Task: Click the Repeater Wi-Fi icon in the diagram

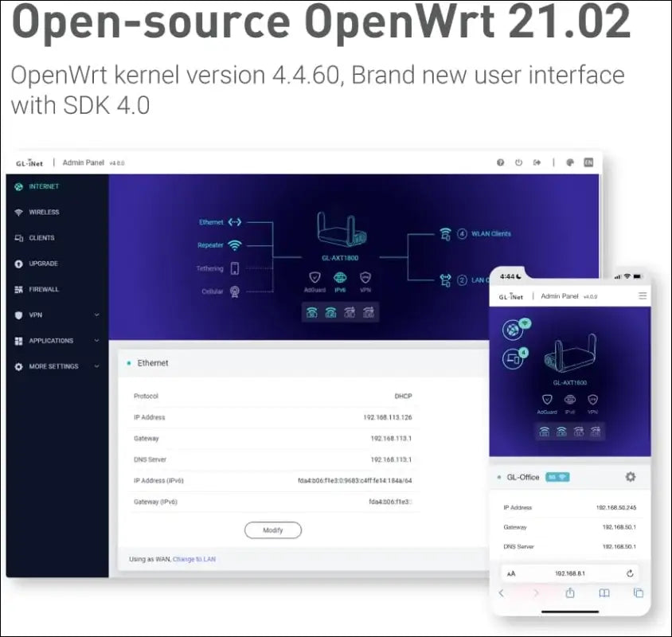Action: point(234,245)
